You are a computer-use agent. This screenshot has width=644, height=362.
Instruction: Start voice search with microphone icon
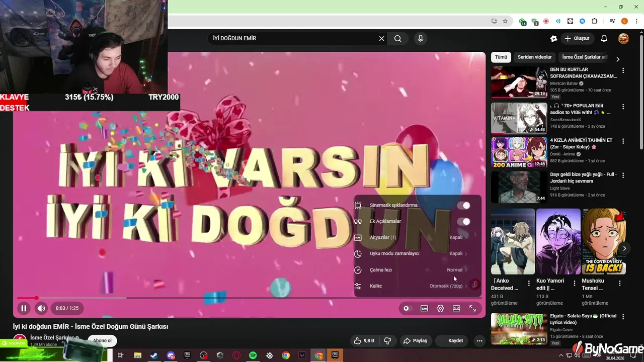(x=421, y=38)
